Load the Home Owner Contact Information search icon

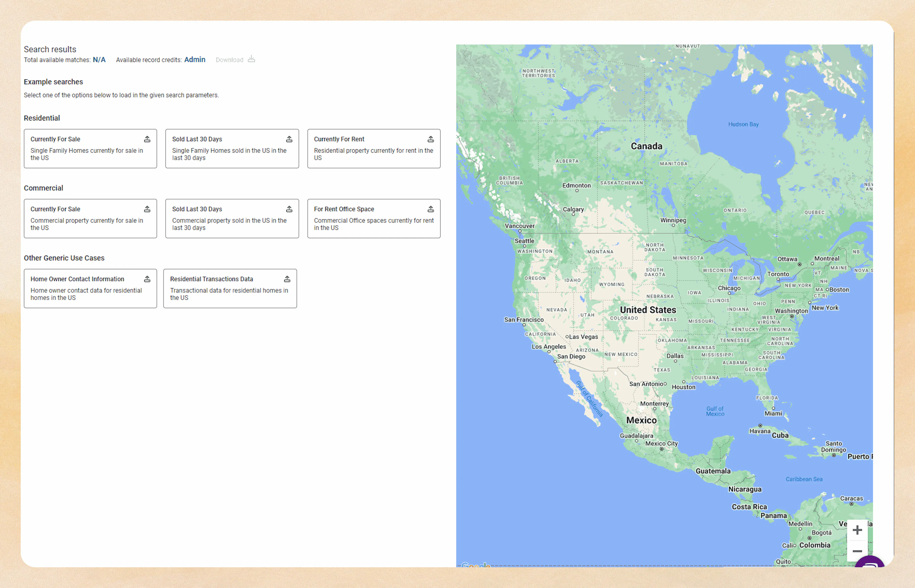pyautogui.click(x=147, y=279)
